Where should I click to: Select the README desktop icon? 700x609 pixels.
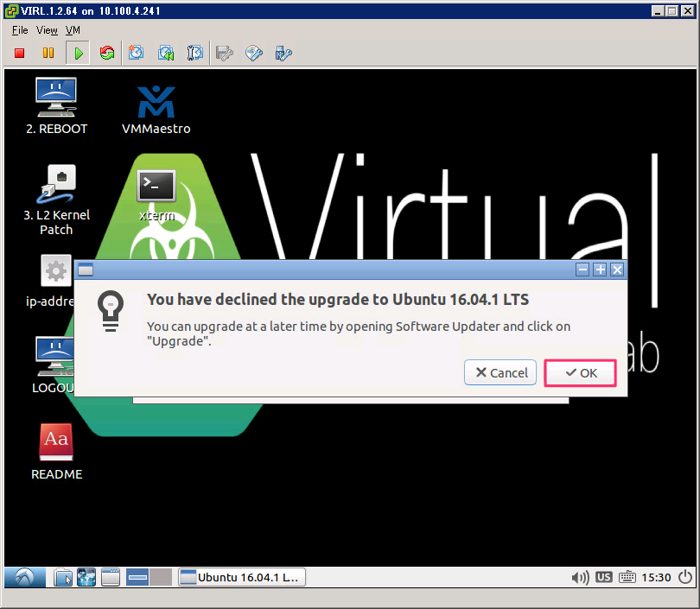click(x=56, y=452)
